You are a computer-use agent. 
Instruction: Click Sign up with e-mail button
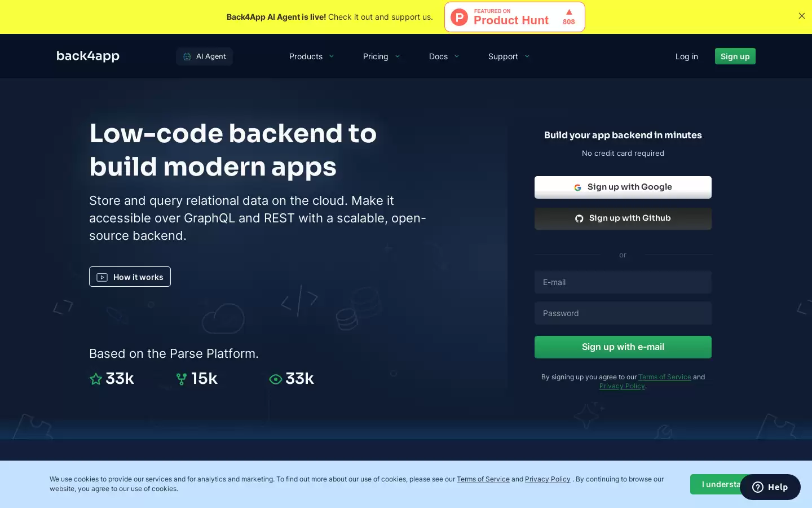tap(623, 347)
